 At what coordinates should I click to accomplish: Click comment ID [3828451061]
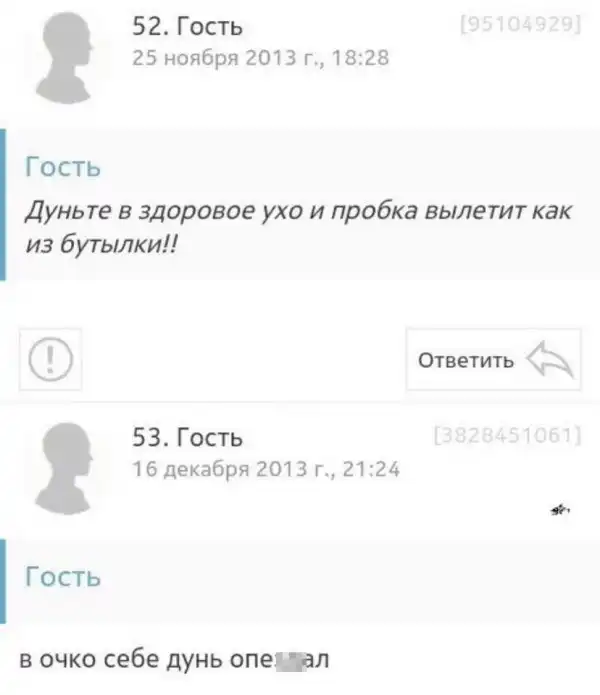click(x=507, y=435)
